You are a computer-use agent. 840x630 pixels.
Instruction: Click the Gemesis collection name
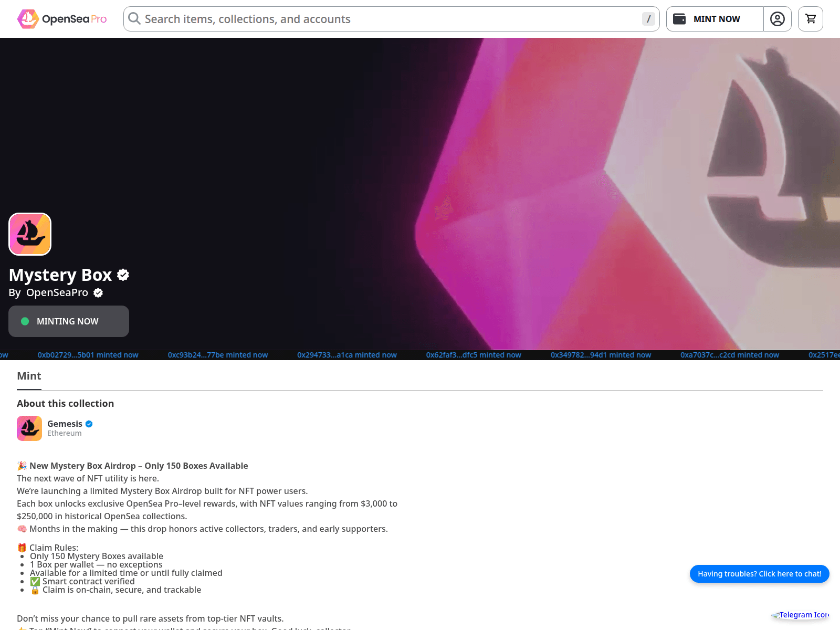[x=65, y=424]
